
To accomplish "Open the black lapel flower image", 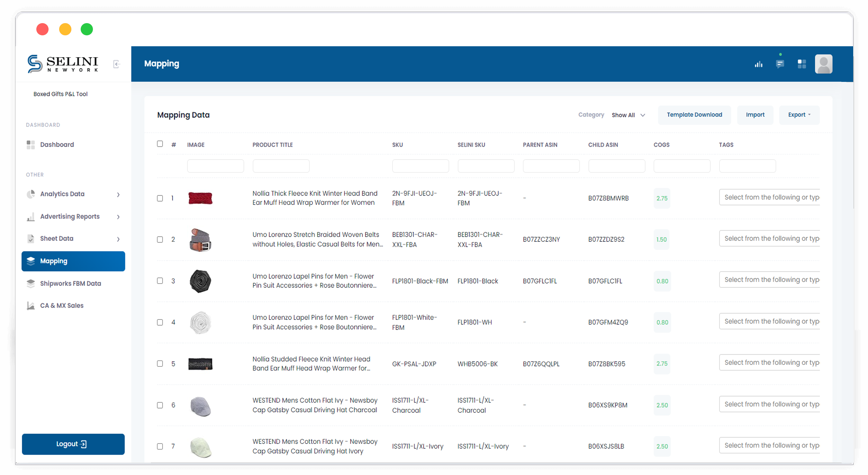I will point(200,281).
